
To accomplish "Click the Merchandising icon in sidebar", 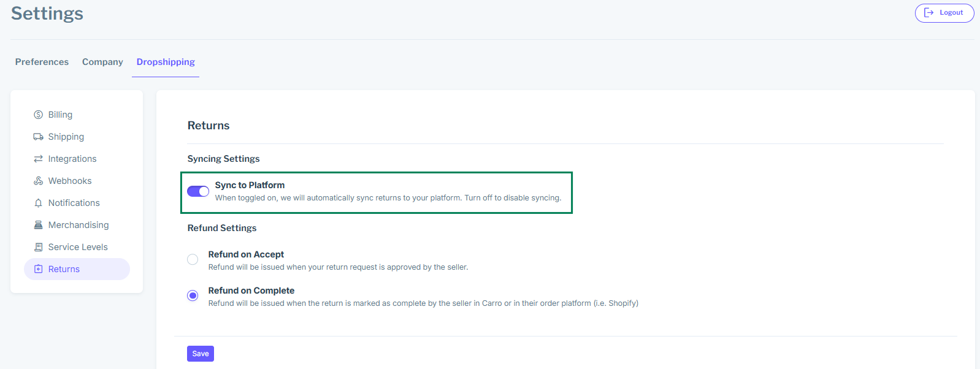I will 38,225.
